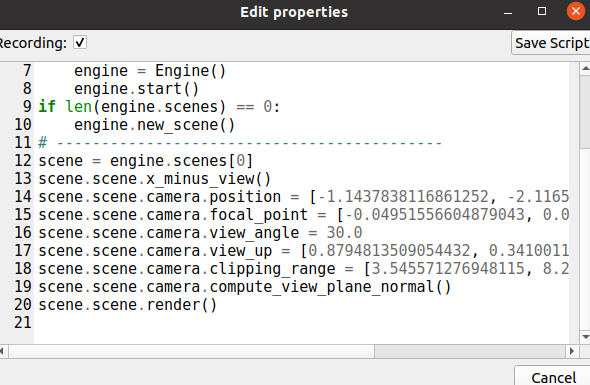Viewport: 590px width, 385px height.
Task: Click the Cancel button
Action: click(x=553, y=377)
